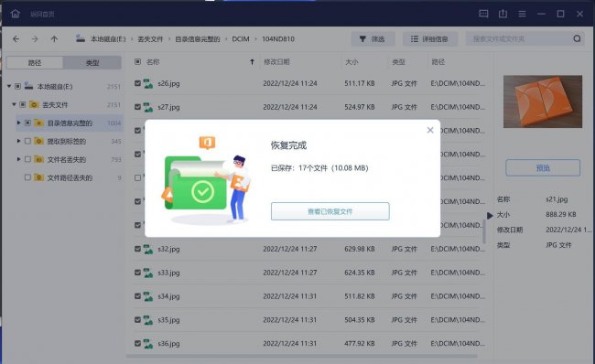This screenshot has height=364, width=595.
Task: Uncheck the s34.jpg checkbox
Action: tap(137, 295)
